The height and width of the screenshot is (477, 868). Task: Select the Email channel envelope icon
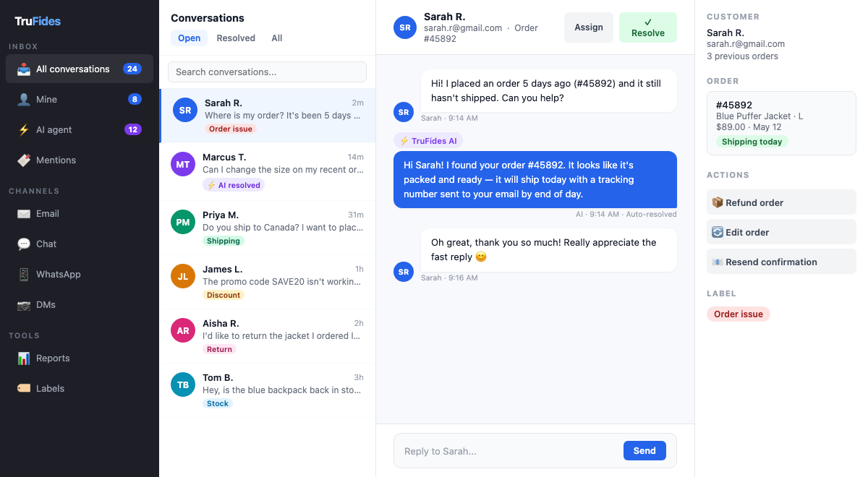[25, 213]
